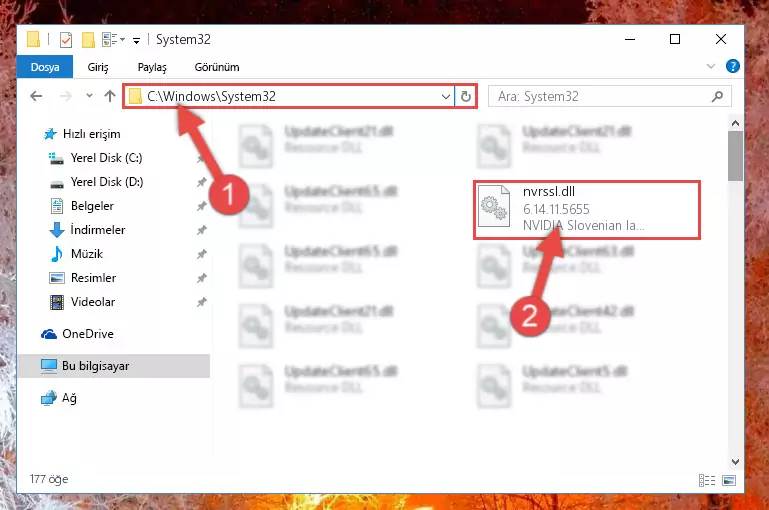This screenshot has width=769, height=510.
Task: Switch to large icons view in status bar
Action: click(729, 480)
